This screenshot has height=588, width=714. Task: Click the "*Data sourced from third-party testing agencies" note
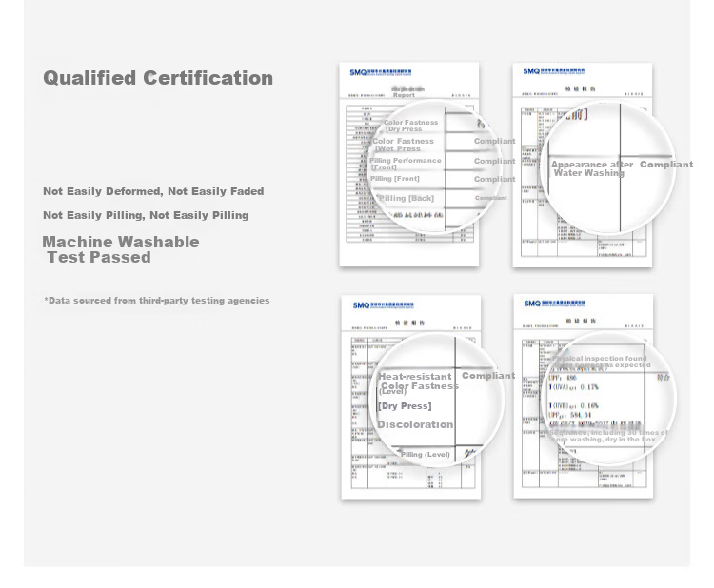pyautogui.click(x=157, y=301)
